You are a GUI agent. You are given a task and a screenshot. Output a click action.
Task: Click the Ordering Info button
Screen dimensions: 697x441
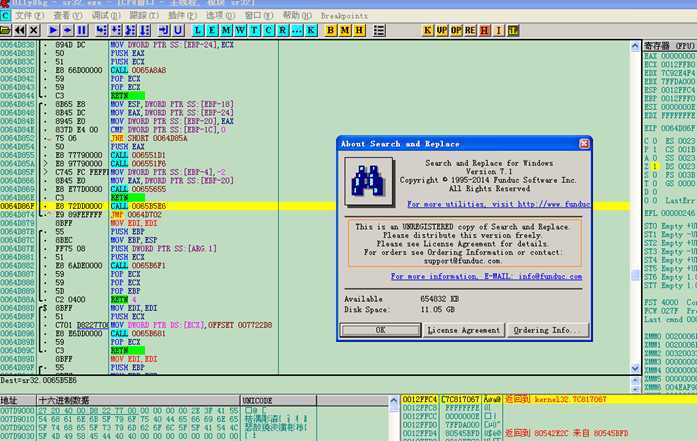(x=548, y=330)
